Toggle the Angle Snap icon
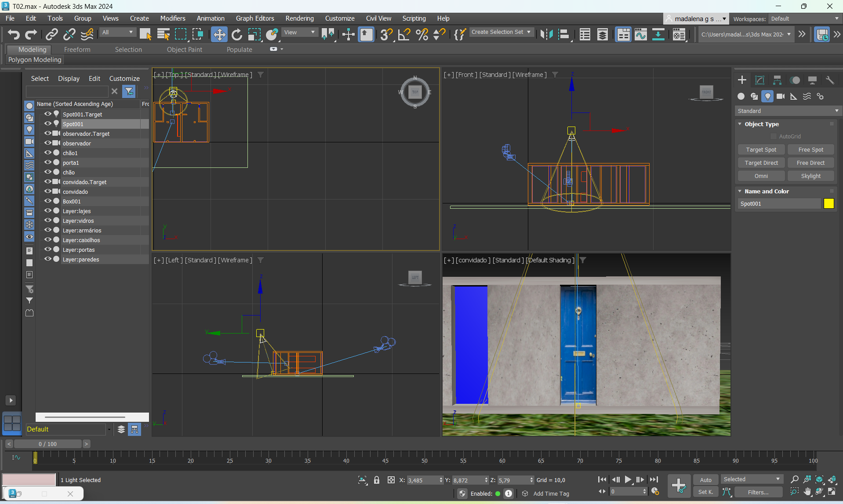Viewport: 843px width, 504px height. point(404,34)
